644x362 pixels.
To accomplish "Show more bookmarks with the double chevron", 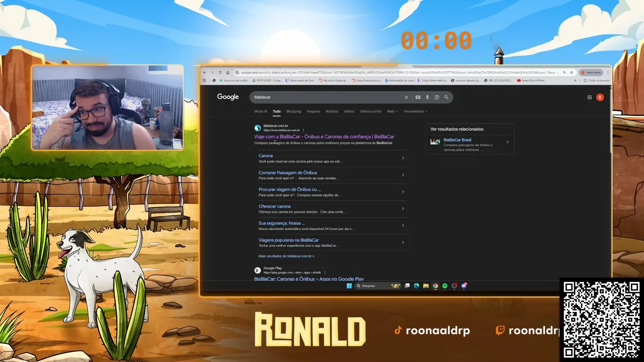I will (575, 80).
